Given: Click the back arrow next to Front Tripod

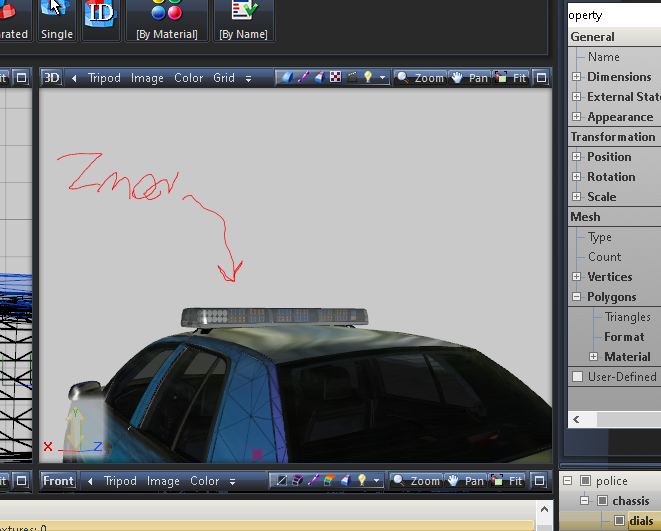Looking at the screenshot, I should (90, 481).
